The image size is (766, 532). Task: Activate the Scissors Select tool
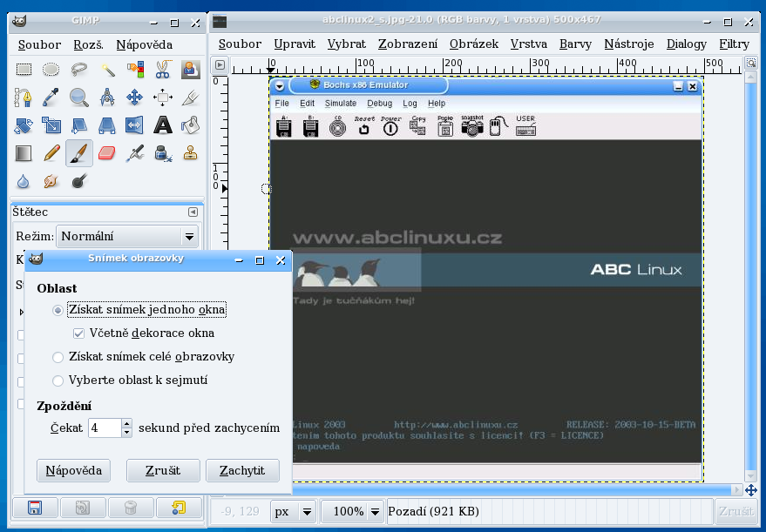(163, 70)
